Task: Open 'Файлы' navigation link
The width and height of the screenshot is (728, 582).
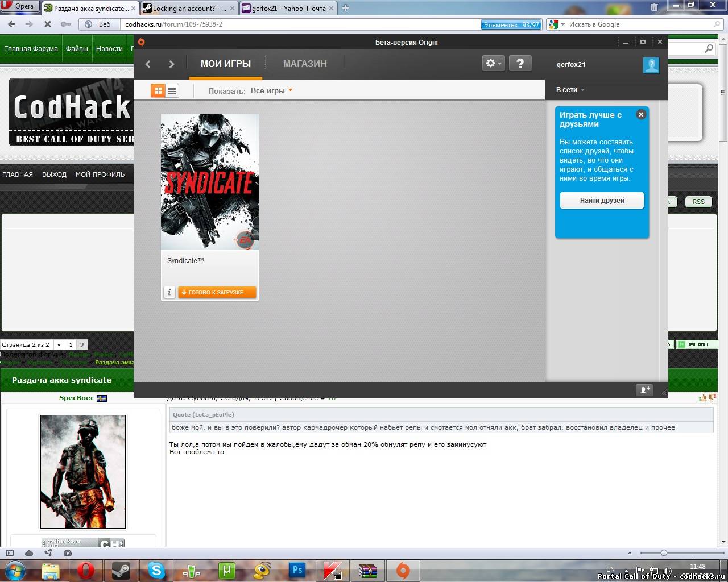Action: [77, 49]
